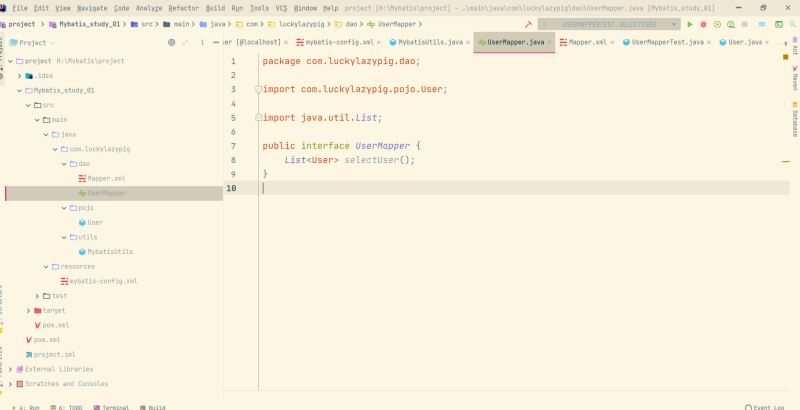Click the Search Everywhere magnifier icon
This screenshot has height=410, width=800.
tap(790, 24)
